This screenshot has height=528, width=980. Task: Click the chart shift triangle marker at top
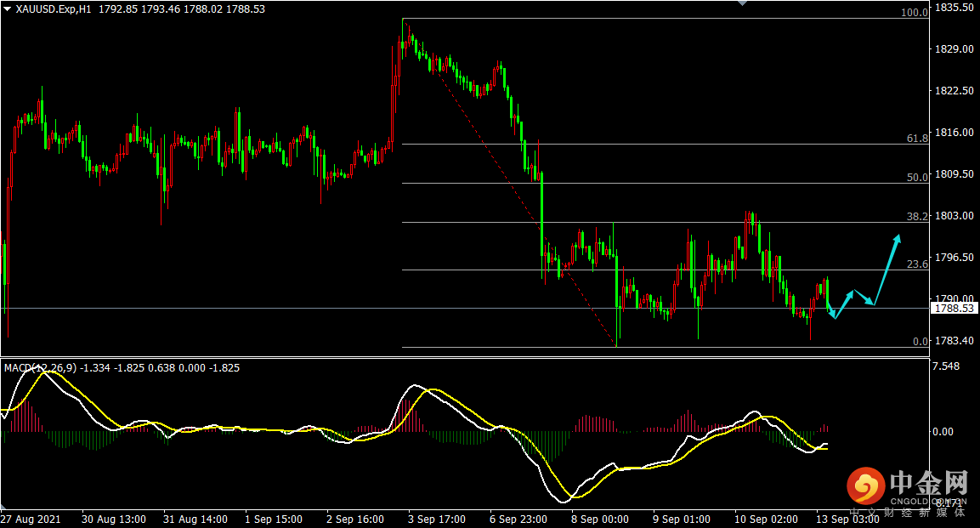point(742,3)
